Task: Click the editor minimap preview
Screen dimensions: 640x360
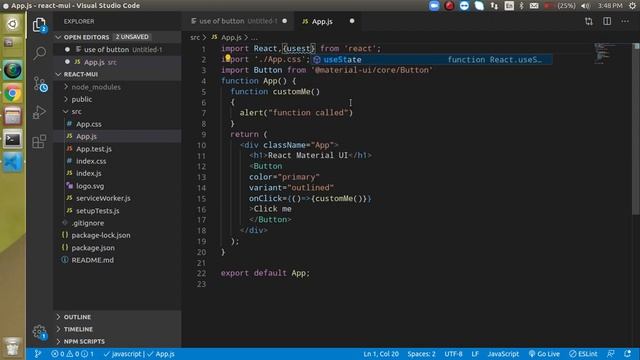Action: point(602,53)
